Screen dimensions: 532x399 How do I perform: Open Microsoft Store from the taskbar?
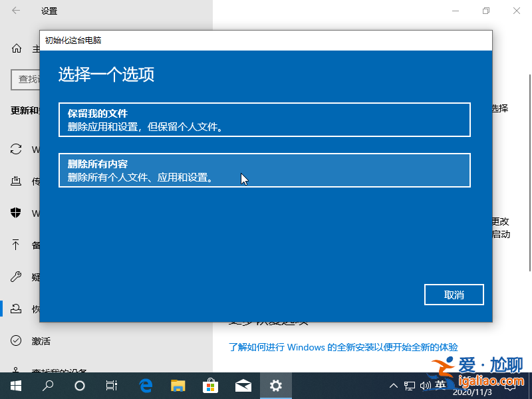pyautogui.click(x=211, y=385)
